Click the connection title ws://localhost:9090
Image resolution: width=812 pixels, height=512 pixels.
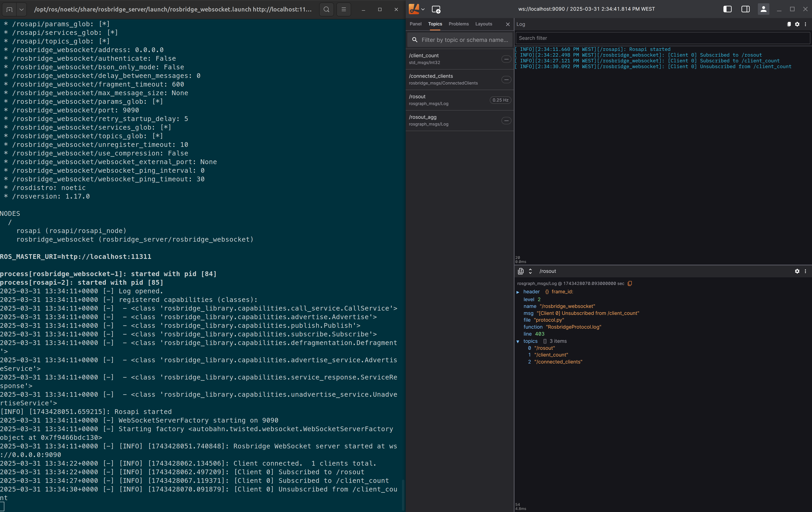click(x=587, y=9)
